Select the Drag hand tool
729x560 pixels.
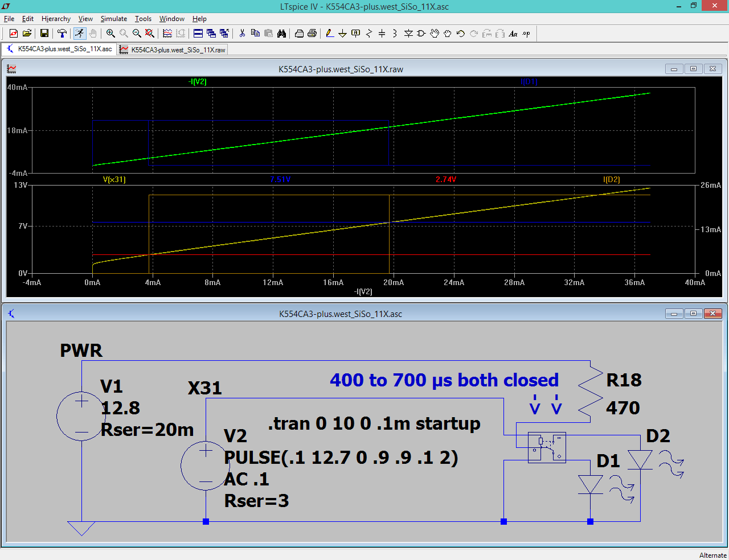[448, 34]
